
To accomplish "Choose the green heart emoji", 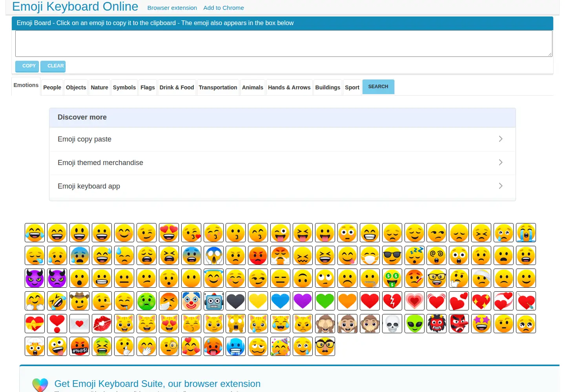I will 325,301.
